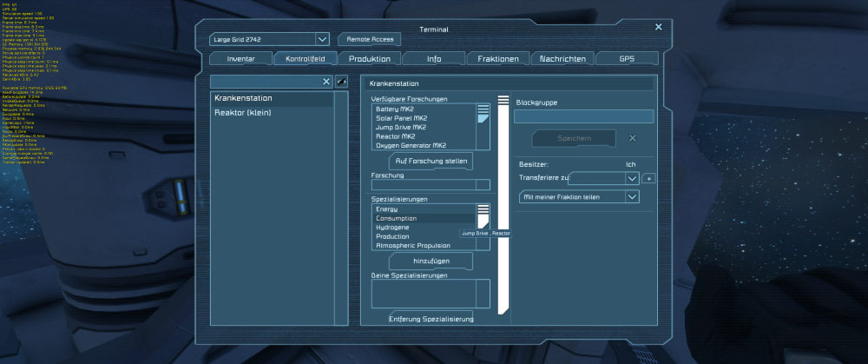Click the plus icon beside Transferiere zu
Image resolution: width=868 pixels, height=364 pixels.
coord(648,178)
